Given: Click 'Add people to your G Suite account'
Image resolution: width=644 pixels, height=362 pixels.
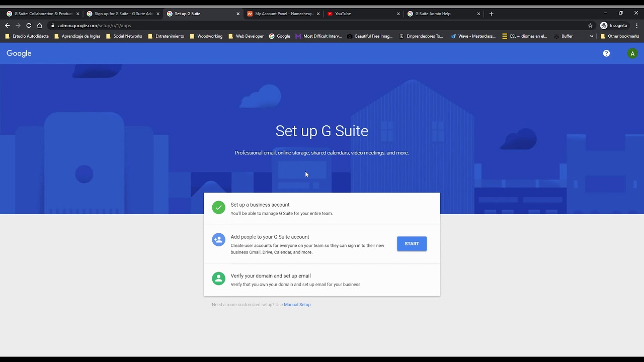Looking at the screenshot, I should pos(270,237).
